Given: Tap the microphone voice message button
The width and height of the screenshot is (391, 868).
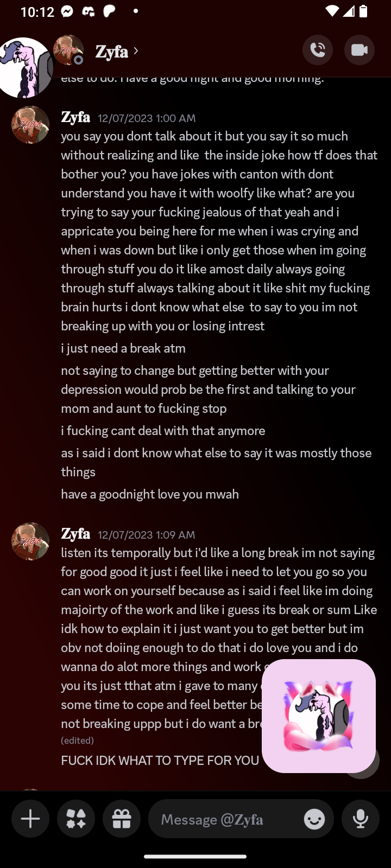Looking at the screenshot, I should coord(361,819).
